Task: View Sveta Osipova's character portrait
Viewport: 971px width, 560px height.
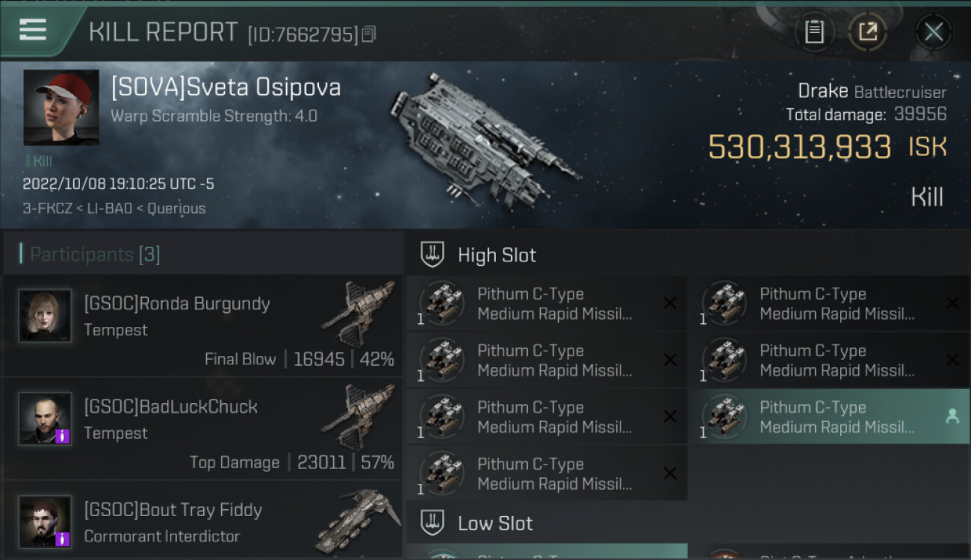Action: (61, 108)
